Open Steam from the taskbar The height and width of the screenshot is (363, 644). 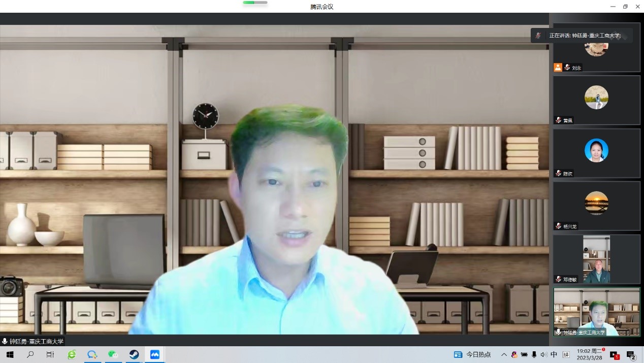134,355
